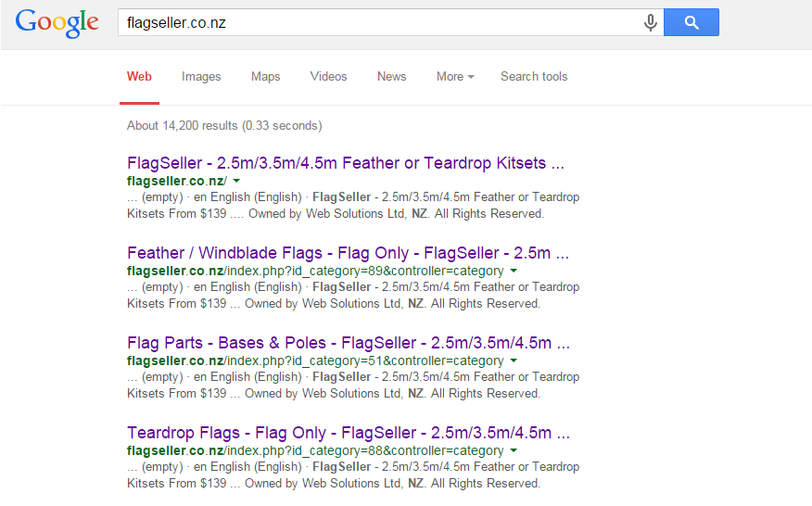
Task: Click green URL with id_category=51
Action: 315,361
